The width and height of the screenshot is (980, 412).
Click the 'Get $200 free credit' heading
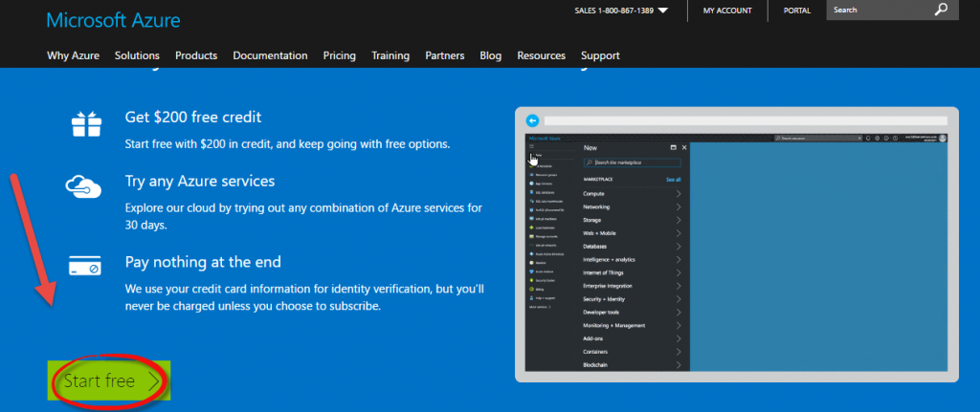click(193, 118)
